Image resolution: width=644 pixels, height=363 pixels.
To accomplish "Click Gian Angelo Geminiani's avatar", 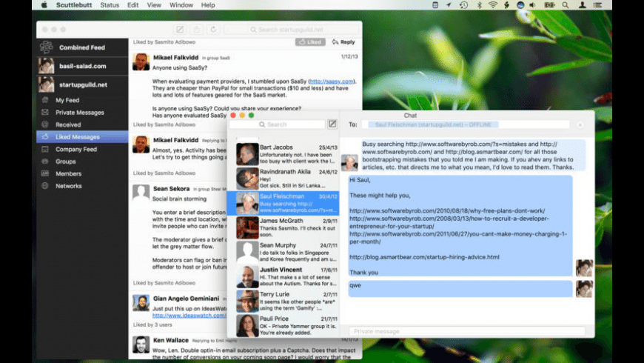I will 141,303.
